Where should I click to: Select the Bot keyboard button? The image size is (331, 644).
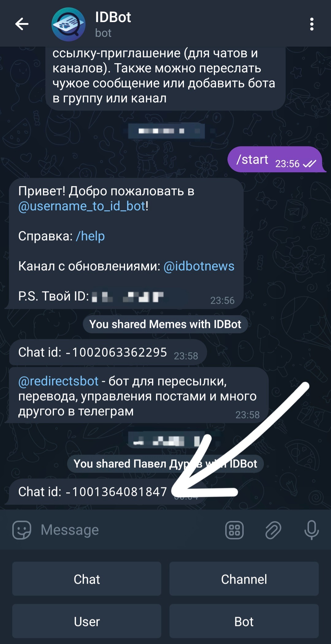[x=244, y=621]
